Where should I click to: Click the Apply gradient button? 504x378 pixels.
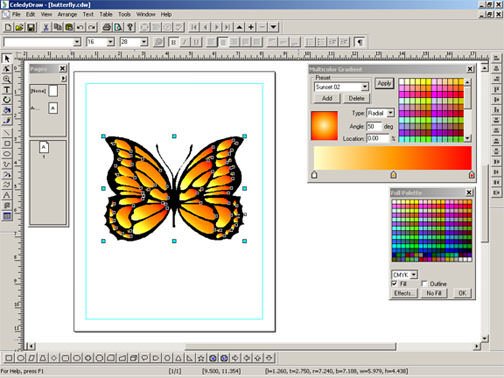(384, 83)
